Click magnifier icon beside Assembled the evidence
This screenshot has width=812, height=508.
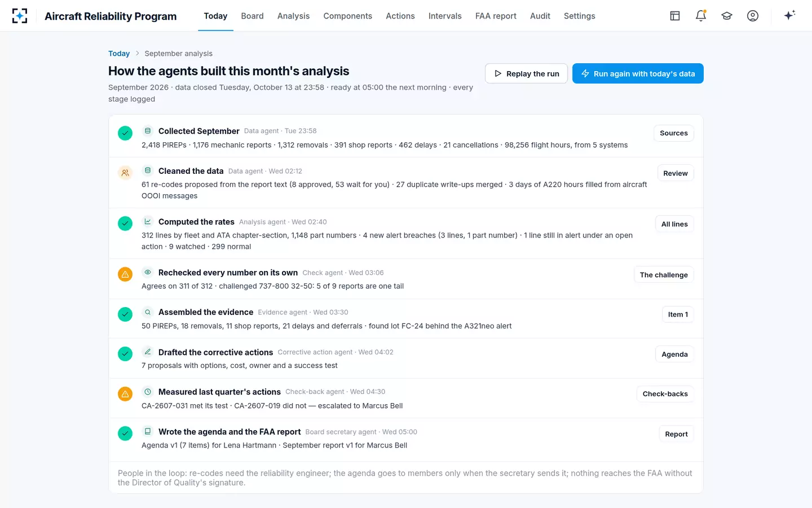point(148,312)
